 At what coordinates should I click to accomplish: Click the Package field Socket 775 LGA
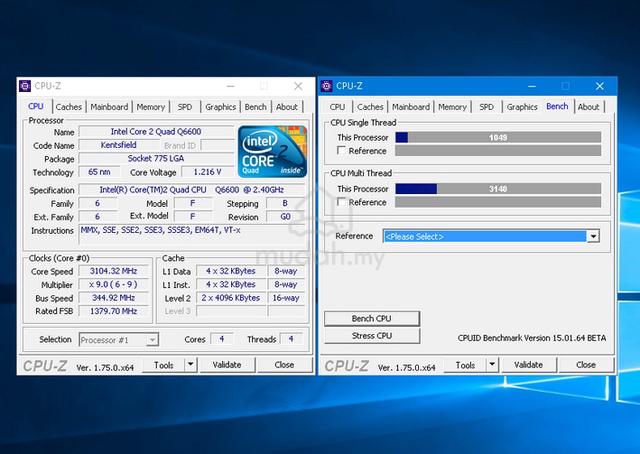(156, 158)
